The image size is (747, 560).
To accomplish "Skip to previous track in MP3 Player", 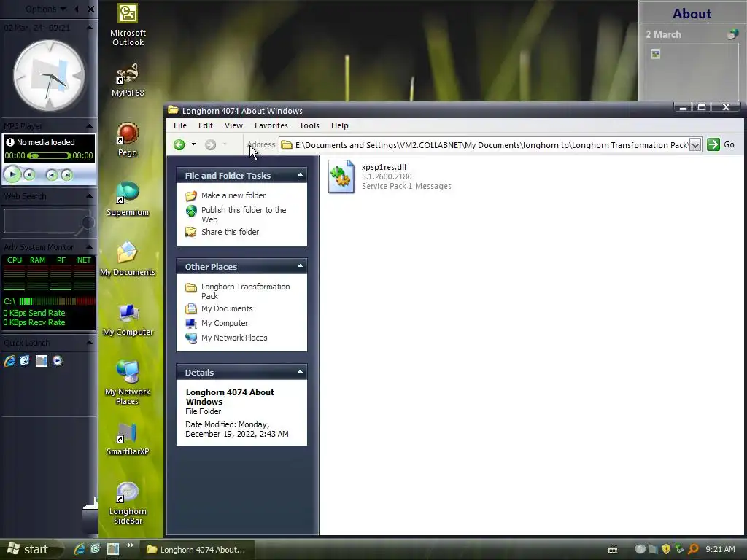I will [x=52, y=175].
